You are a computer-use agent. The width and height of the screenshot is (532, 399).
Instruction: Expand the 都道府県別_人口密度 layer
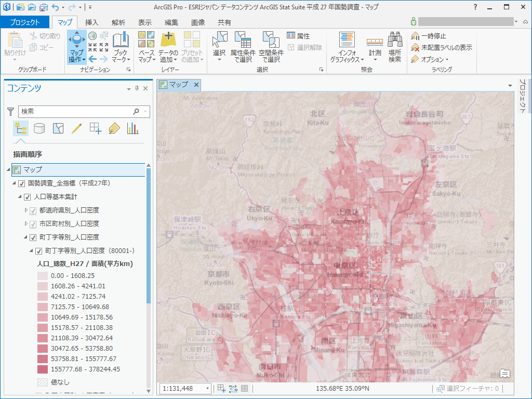pos(26,210)
